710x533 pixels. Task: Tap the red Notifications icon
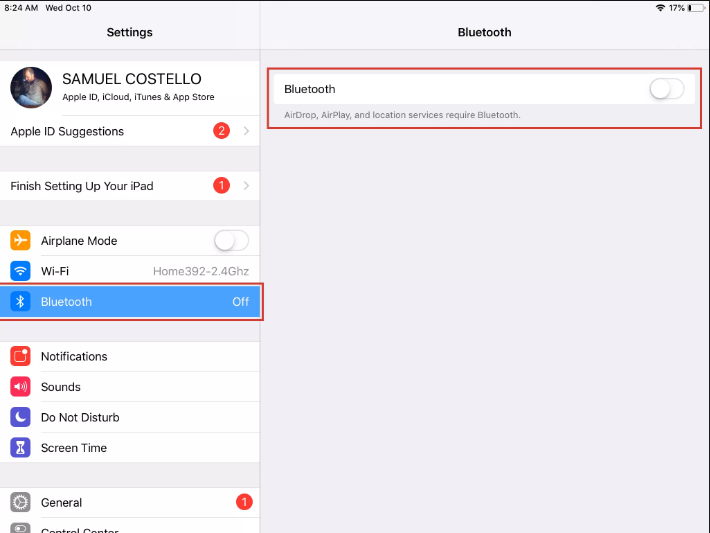tap(20, 356)
